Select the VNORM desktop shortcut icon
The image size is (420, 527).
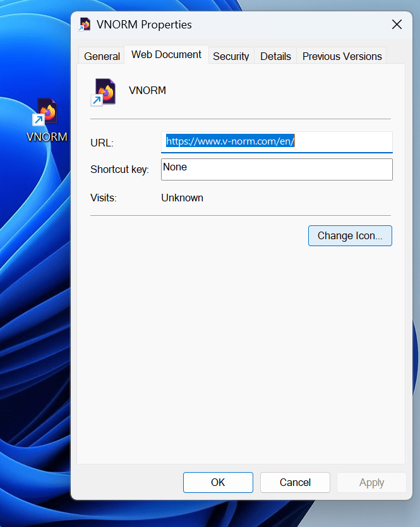[x=45, y=112]
